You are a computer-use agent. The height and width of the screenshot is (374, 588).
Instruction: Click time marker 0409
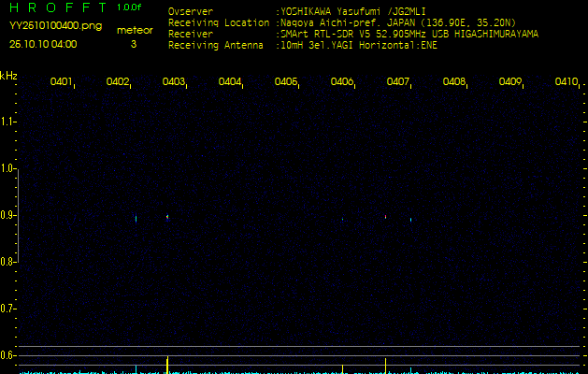click(510, 81)
